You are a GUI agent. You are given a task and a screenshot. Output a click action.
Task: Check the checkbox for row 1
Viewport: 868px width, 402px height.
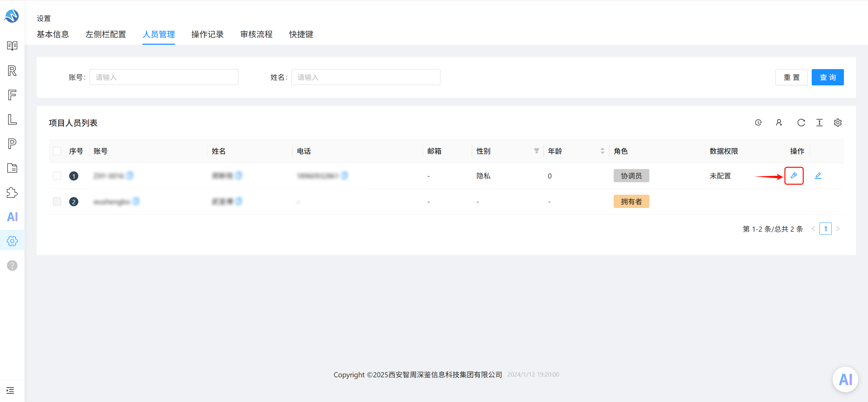57,176
